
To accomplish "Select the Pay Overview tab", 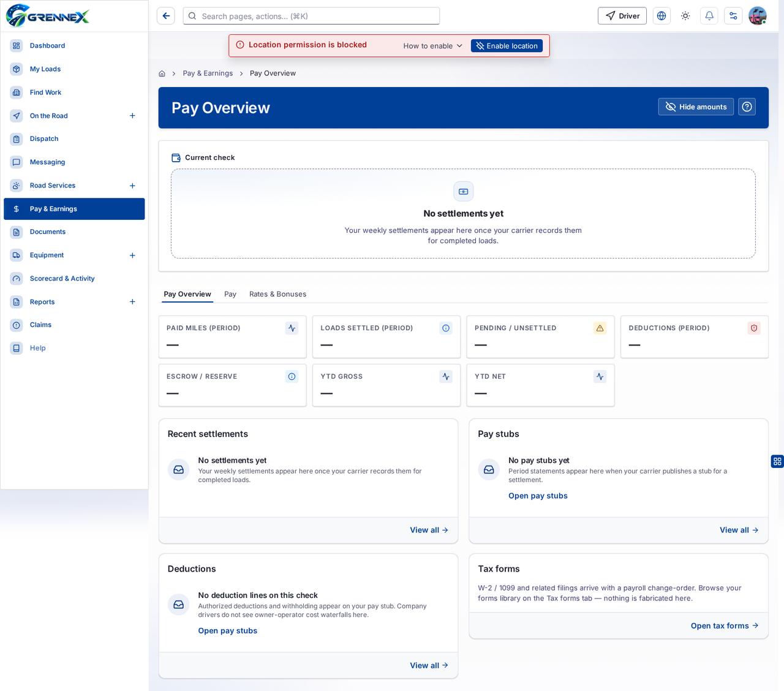I will click(x=187, y=294).
